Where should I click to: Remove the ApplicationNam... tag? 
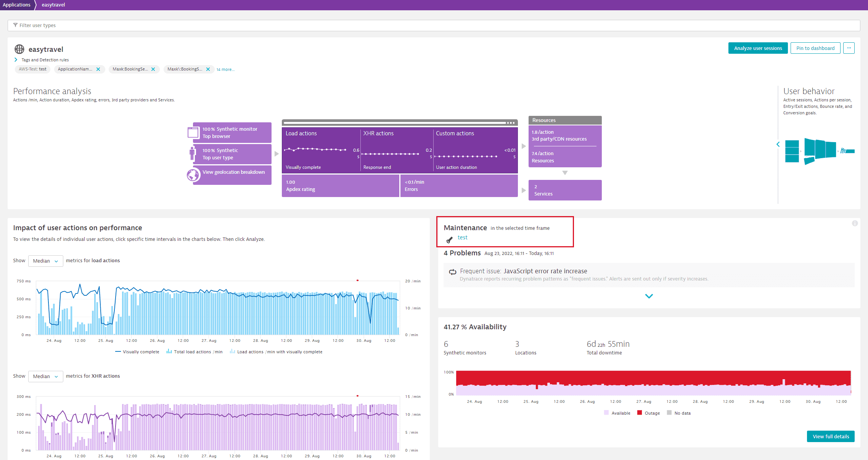click(98, 69)
